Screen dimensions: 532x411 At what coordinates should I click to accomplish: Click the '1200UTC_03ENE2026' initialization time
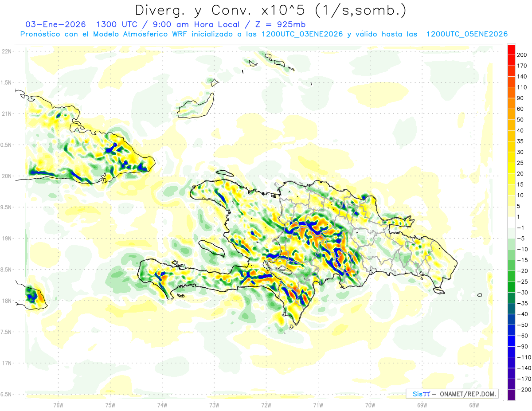pos(301,34)
